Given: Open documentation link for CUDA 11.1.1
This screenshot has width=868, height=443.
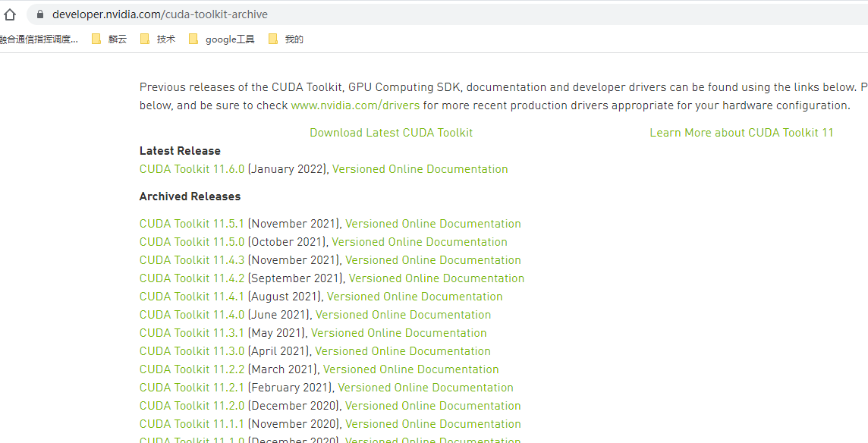Looking at the screenshot, I should tap(433, 425).
